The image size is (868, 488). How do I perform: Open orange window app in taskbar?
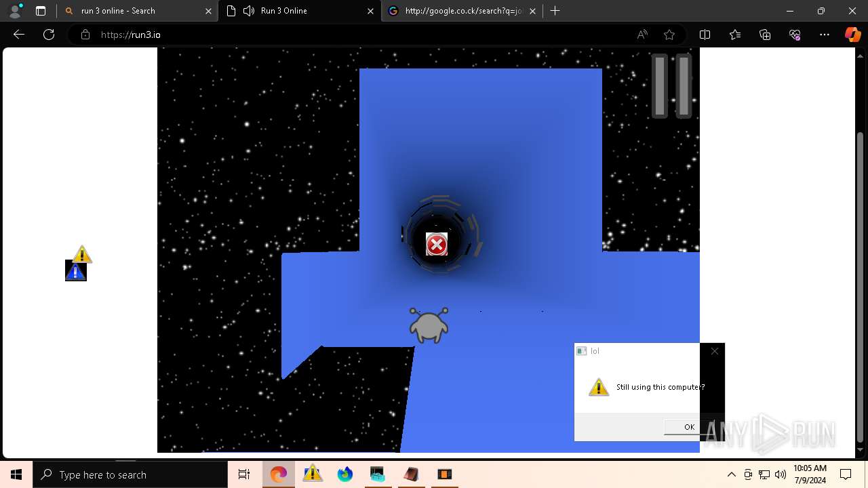tap(444, 474)
